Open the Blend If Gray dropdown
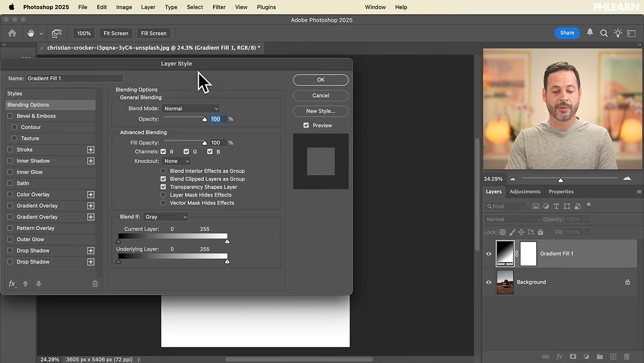Image resolution: width=644 pixels, height=363 pixels. pos(166,217)
